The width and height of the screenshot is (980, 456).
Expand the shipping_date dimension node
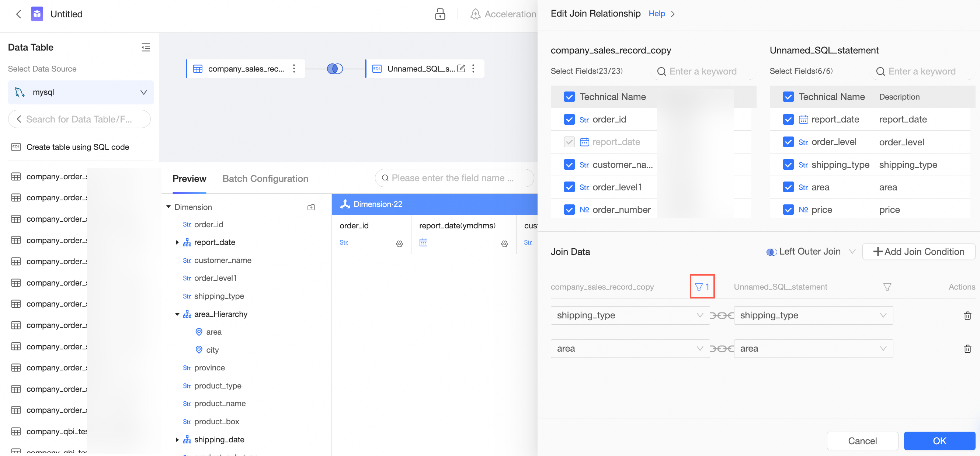coord(177,440)
